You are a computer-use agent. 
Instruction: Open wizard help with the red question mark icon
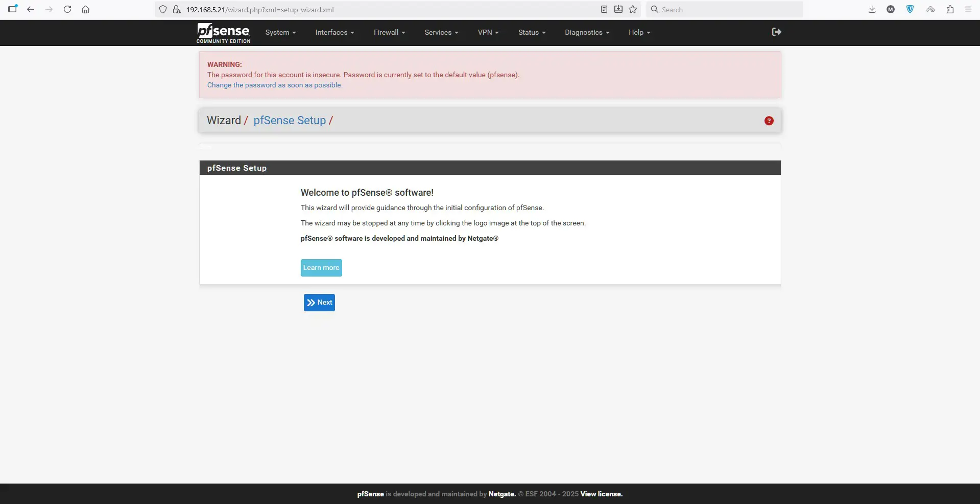[769, 121]
